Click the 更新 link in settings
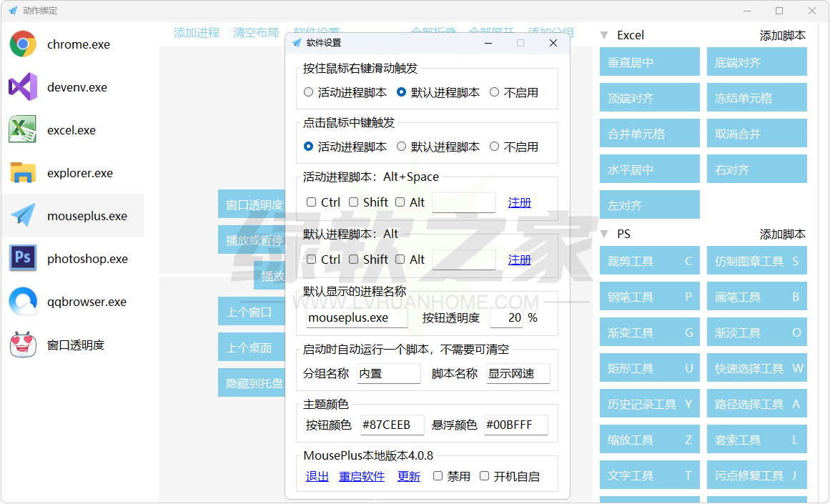Viewport: 830px width, 504px height. pyautogui.click(x=409, y=477)
